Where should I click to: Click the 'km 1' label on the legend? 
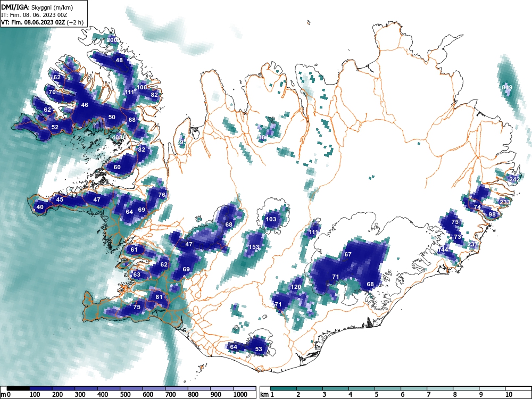pos(268,395)
